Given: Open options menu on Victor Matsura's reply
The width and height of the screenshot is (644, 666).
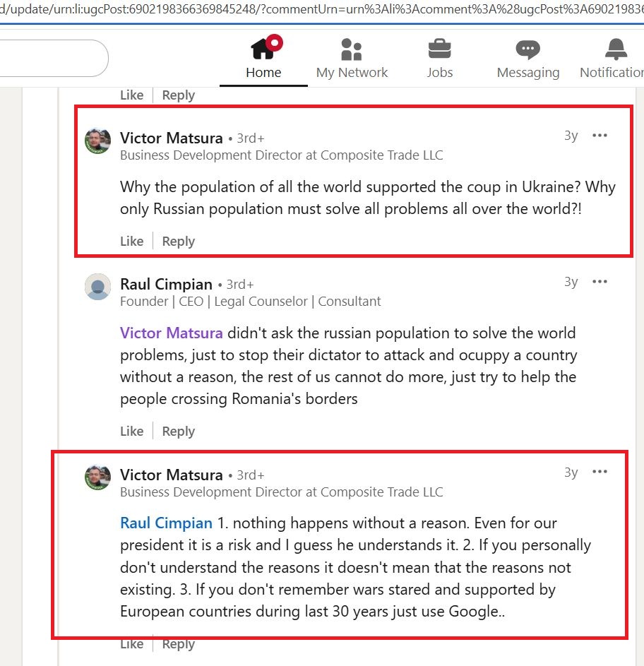Looking at the screenshot, I should pos(600,472).
